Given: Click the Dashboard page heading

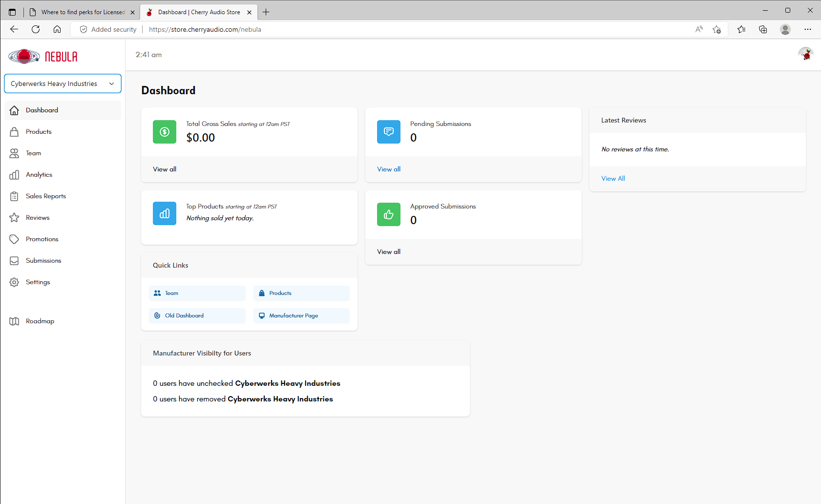Looking at the screenshot, I should pos(168,91).
